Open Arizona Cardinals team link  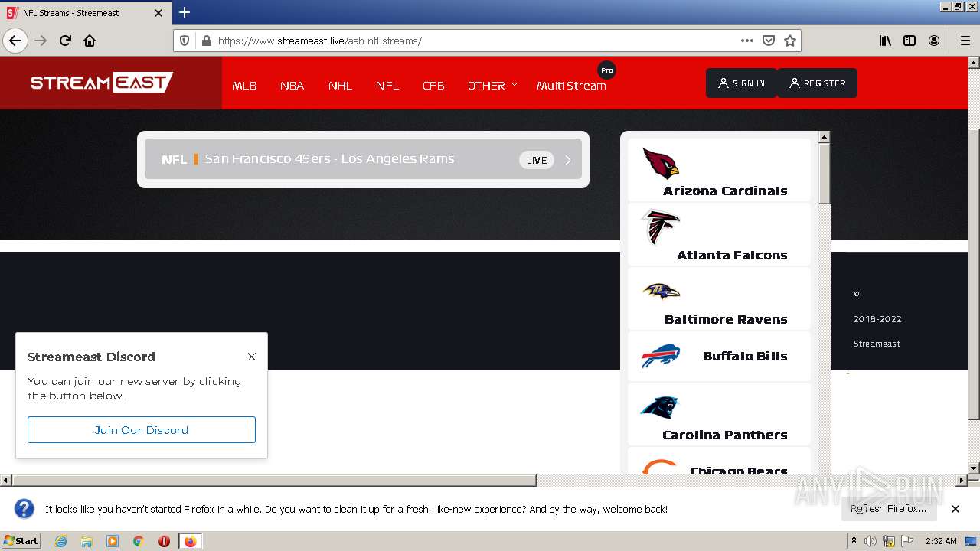tap(719, 169)
